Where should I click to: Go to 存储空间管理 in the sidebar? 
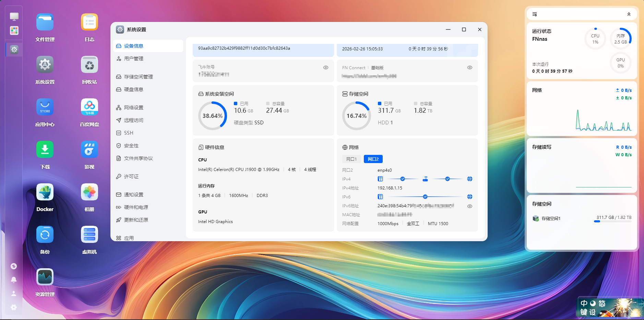tap(138, 77)
